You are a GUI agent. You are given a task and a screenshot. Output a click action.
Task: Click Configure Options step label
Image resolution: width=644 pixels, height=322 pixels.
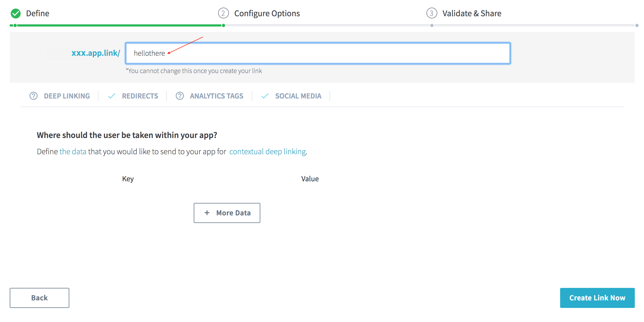click(267, 13)
